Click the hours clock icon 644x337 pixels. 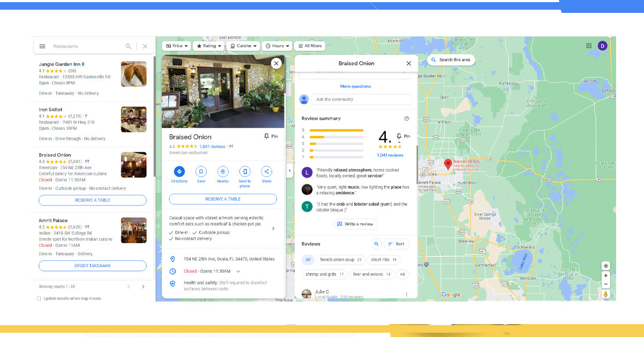pyautogui.click(x=172, y=272)
